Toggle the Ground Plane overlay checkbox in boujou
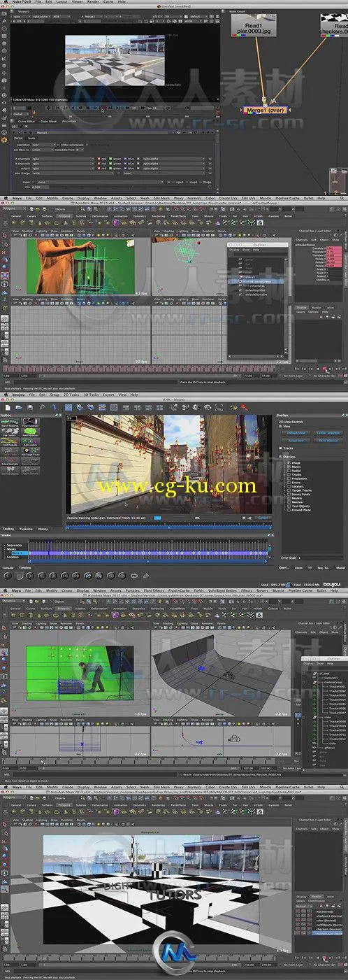Image resolution: width=348 pixels, height=980 pixels. (x=289, y=510)
